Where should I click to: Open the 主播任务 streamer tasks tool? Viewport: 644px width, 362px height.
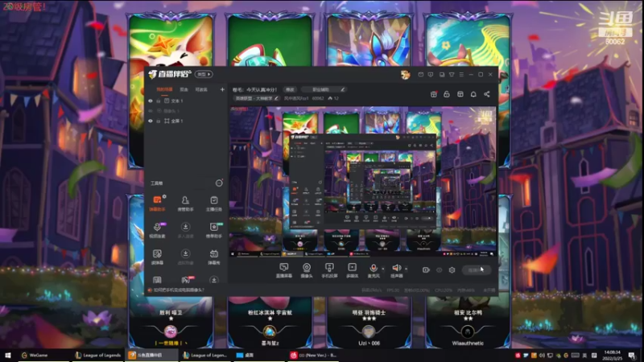coord(213,204)
